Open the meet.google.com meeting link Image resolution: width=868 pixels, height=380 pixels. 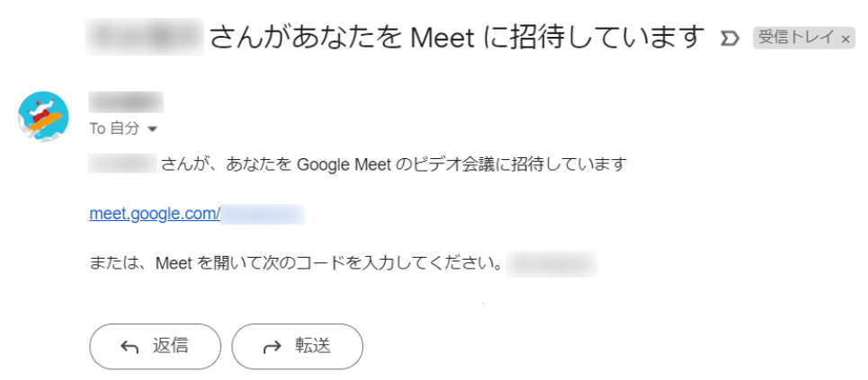click(x=196, y=214)
